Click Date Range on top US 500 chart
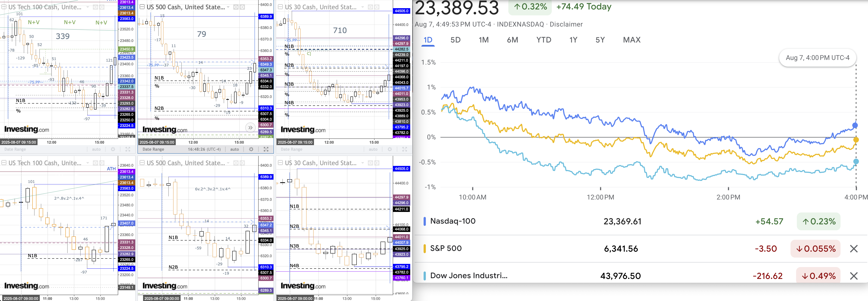Viewport: 868px width, 301px height. coord(153,149)
